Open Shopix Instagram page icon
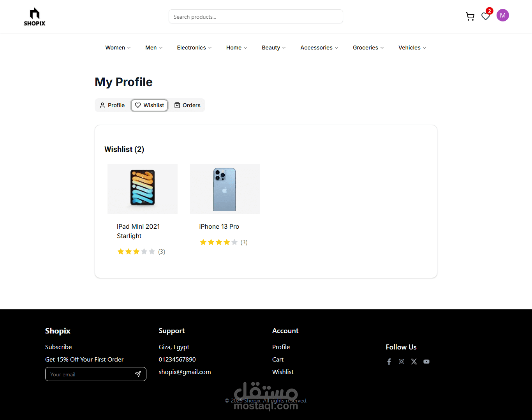Viewport: 532px width, 420px height. [402, 362]
